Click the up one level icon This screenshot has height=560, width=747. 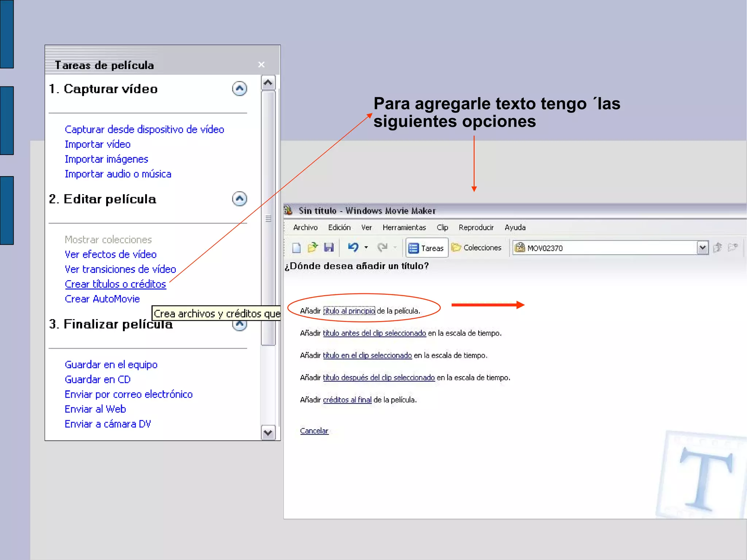coord(717,248)
